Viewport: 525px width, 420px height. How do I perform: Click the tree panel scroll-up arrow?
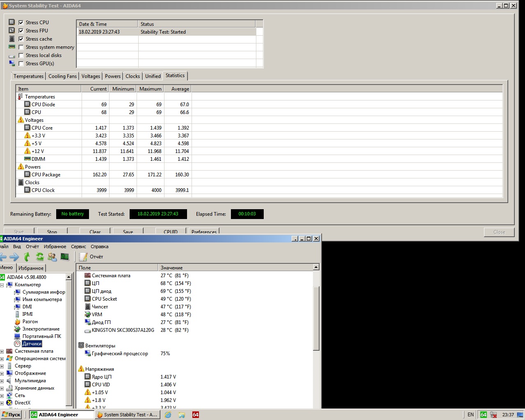(68, 277)
